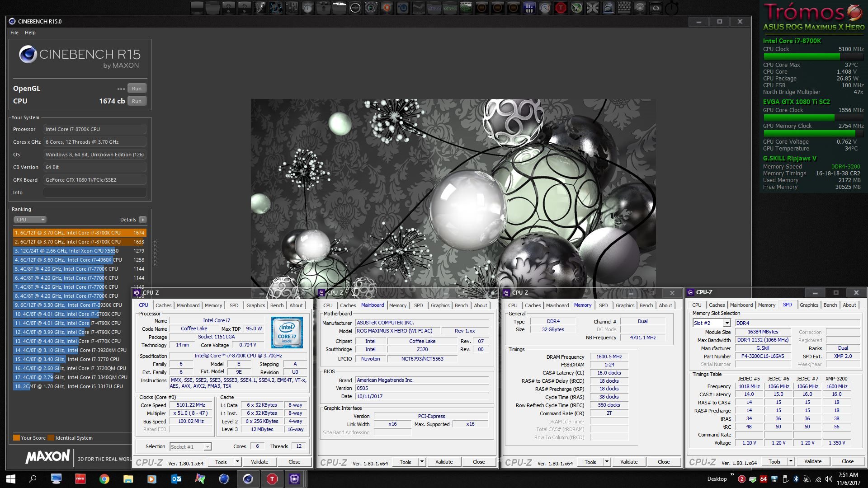Run the CPU benchmark in Cinebench

[137, 101]
